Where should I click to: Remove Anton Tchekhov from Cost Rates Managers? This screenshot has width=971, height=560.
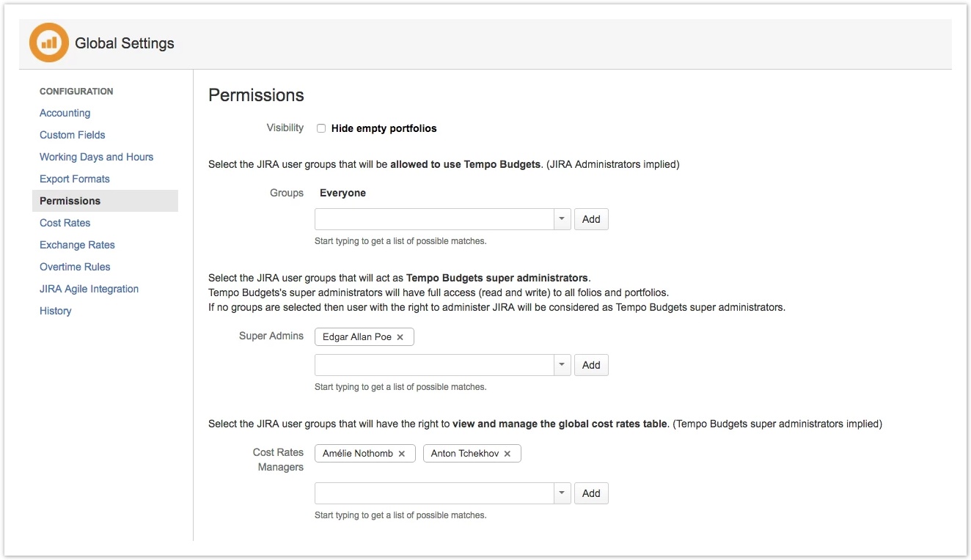point(507,453)
